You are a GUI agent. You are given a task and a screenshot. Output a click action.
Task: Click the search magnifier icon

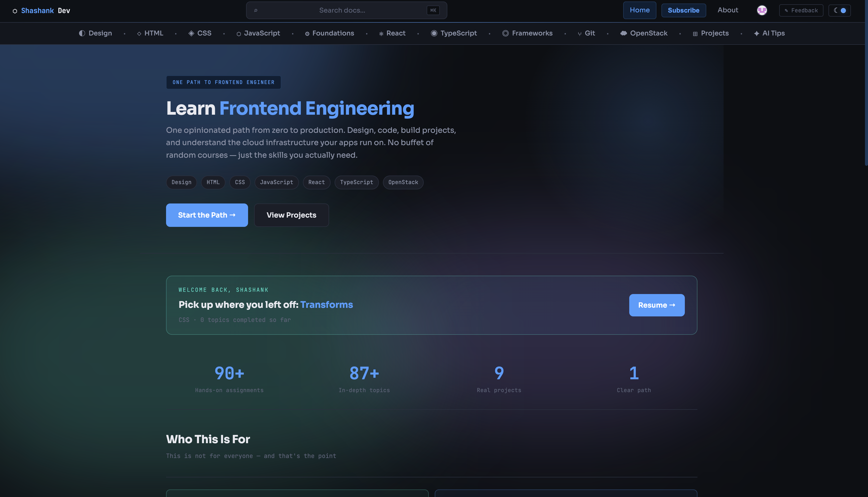pos(256,10)
